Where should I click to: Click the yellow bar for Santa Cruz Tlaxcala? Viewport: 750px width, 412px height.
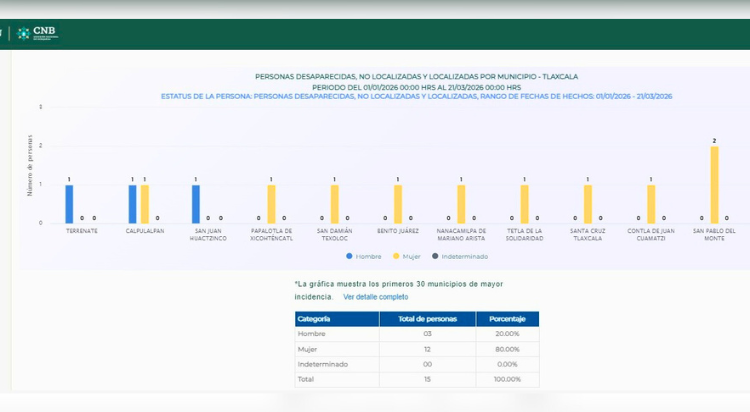coord(588,204)
